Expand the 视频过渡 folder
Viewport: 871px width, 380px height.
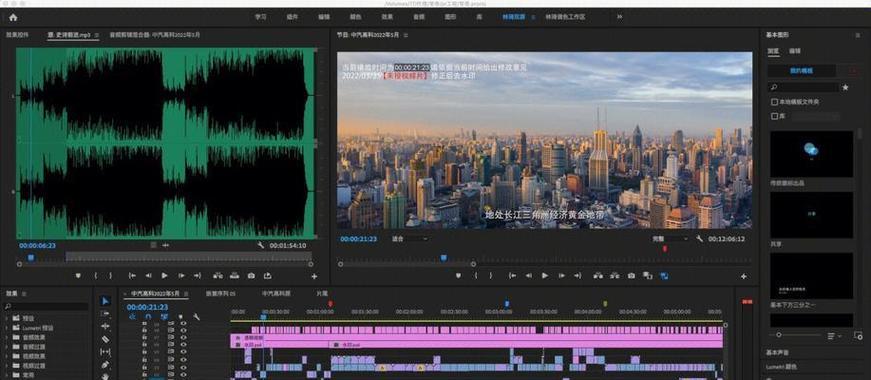pyautogui.click(x=6, y=366)
